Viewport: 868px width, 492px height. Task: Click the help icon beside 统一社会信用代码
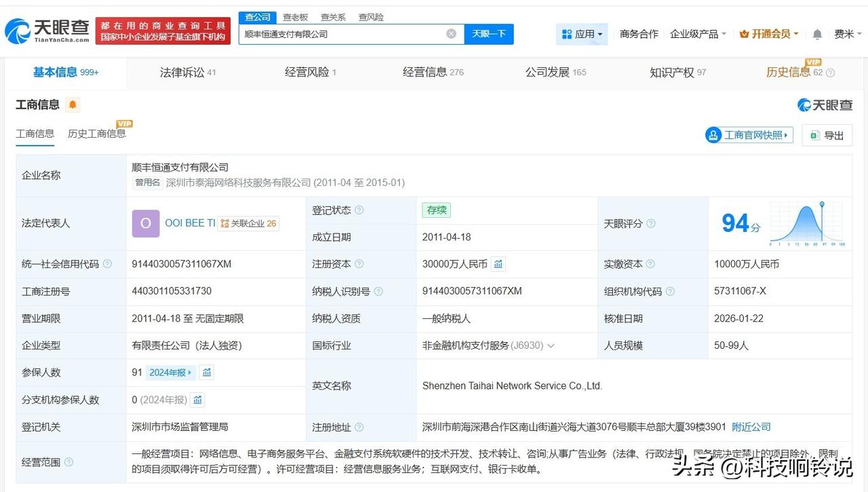click(x=107, y=264)
